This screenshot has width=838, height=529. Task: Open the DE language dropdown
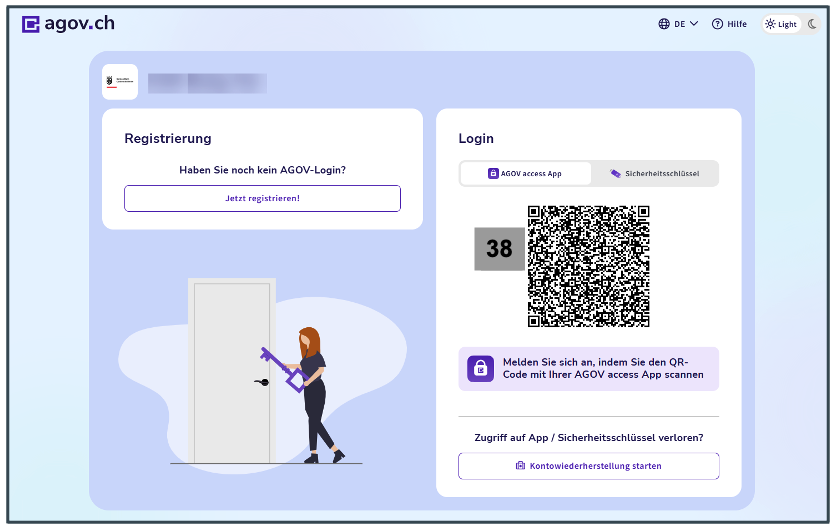pos(678,24)
